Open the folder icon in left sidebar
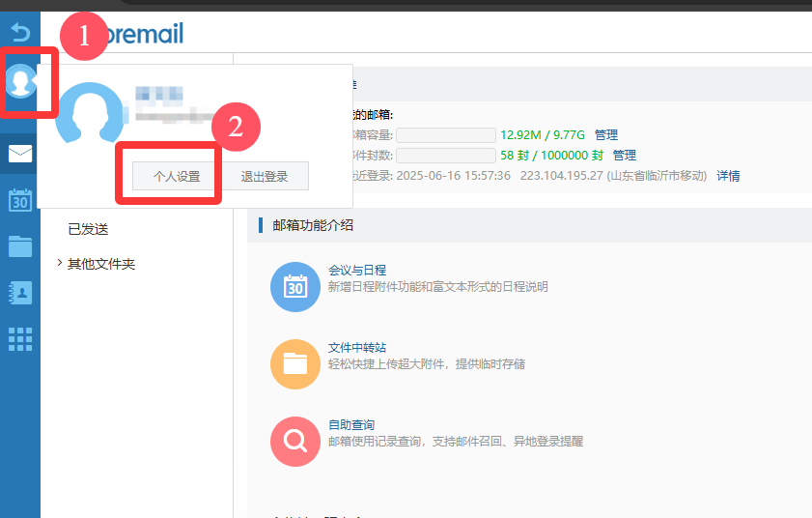The width and height of the screenshot is (812, 518). tap(19, 246)
